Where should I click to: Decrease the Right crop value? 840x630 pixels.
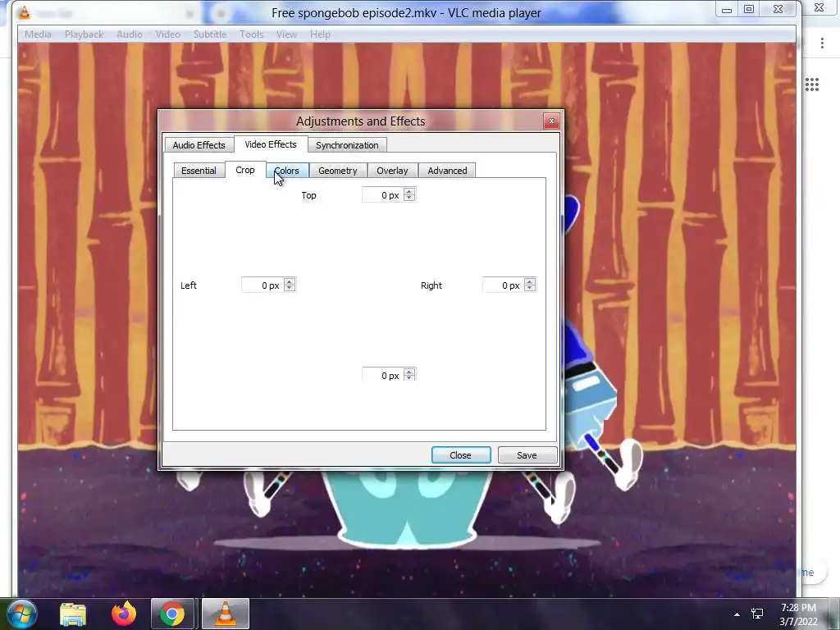tap(530, 288)
